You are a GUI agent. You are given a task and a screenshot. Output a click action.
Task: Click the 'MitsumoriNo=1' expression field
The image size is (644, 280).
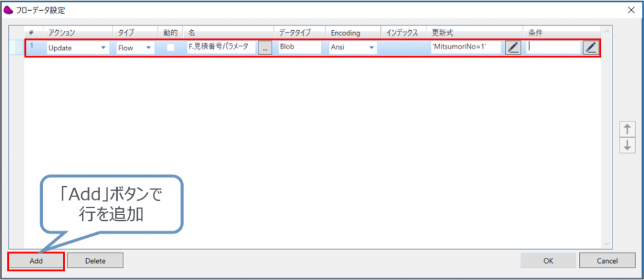tap(465, 48)
